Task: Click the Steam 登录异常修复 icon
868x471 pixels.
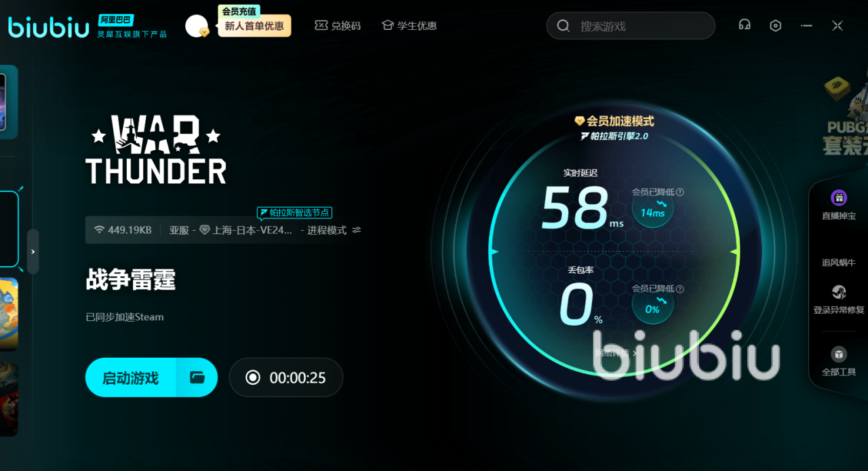Action: click(839, 293)
